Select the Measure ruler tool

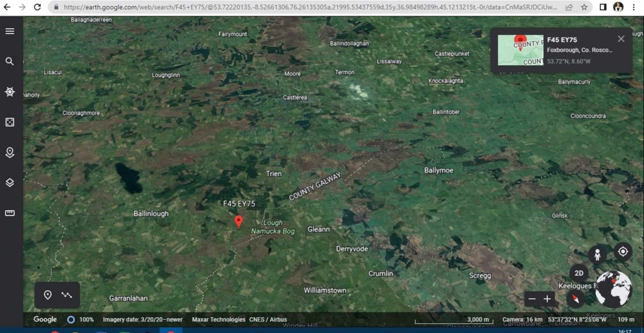click(x=10, y=213)
